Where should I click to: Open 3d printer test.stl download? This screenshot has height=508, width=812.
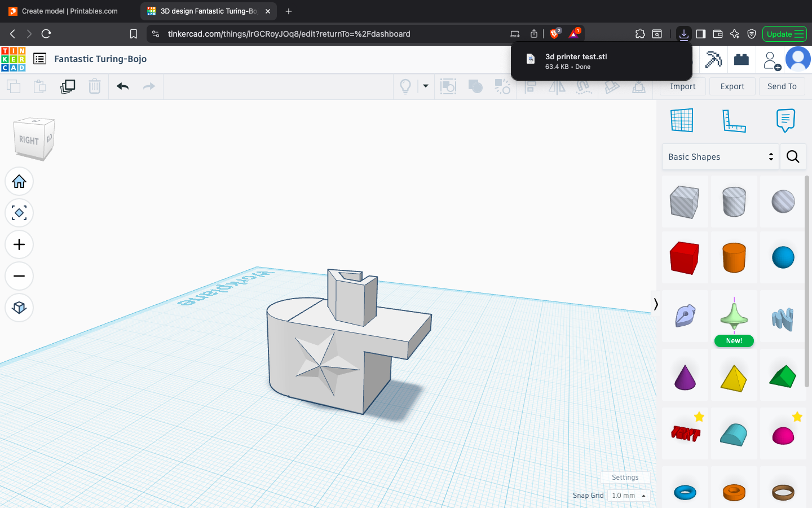[x=602, y=61]
